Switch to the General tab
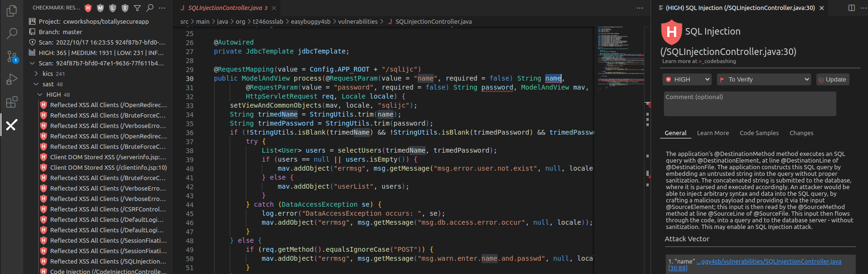The image size is (868, 274). coord(675,133)
